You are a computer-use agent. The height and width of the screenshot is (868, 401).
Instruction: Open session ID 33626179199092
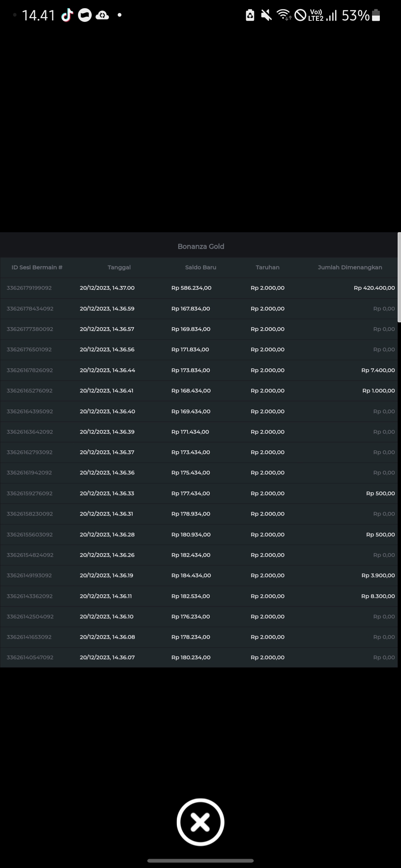[x=29, y=288]
